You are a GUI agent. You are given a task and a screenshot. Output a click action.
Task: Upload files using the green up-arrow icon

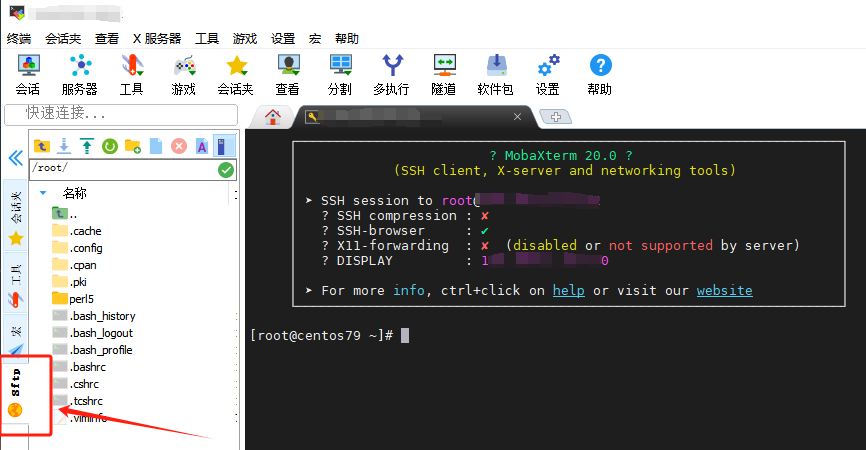[x=87, y=146]
